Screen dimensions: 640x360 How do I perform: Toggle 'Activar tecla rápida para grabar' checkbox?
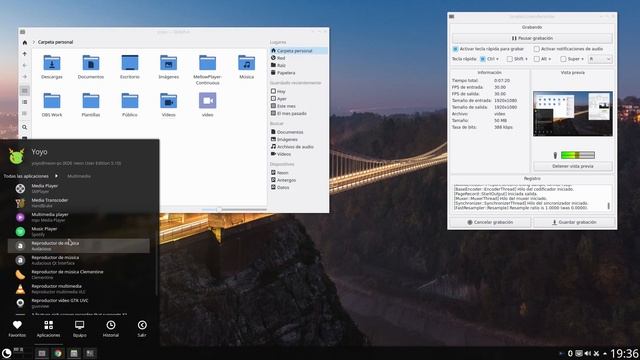coord(456,49)
